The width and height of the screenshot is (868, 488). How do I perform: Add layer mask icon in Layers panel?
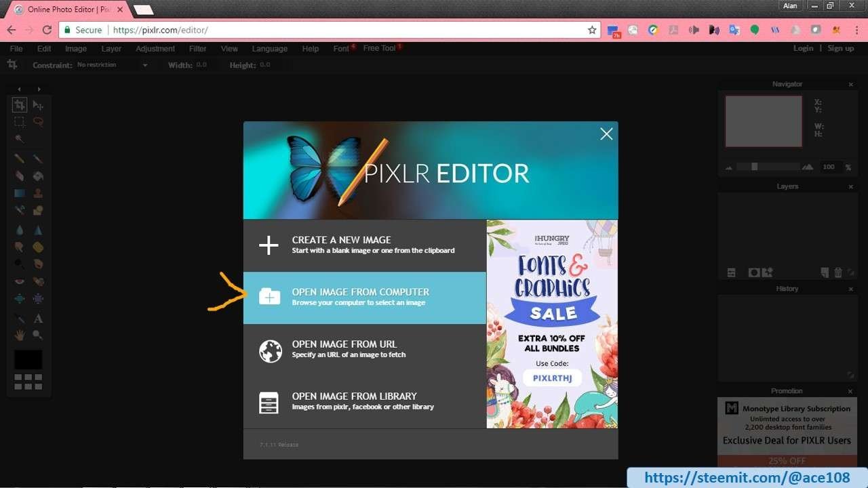[x=753, y=272]
